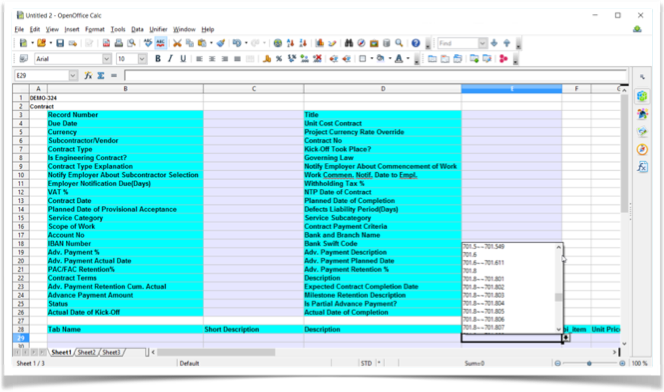Click the Print icon in toolbar
The image size is (664, 392).
pos(119,43)
